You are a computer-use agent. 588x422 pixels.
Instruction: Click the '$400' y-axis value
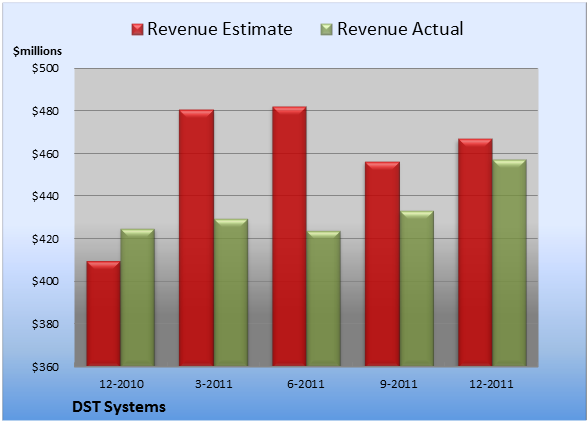click(45, 281)
